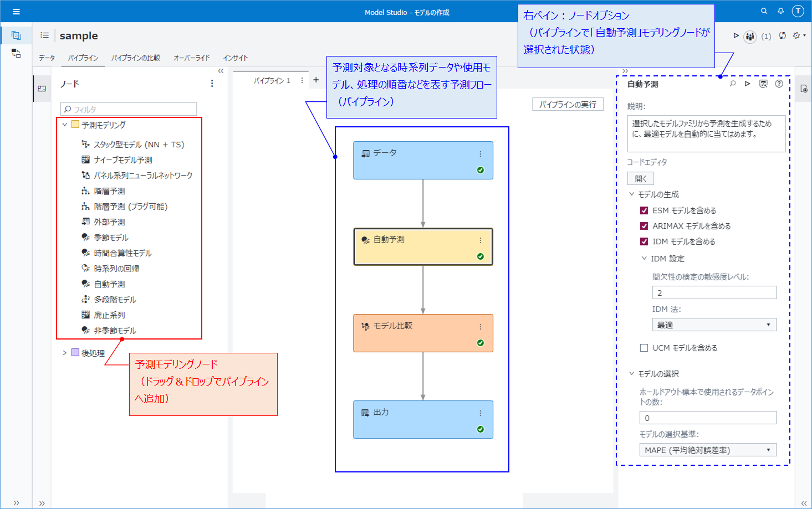Screen dimensions: 812x509
Task: Run pipelines with the play icon
Action: (736, 35)
